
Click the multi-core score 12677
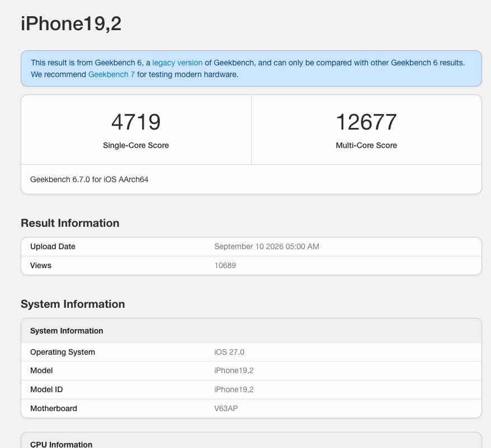(x=366, y=122)
